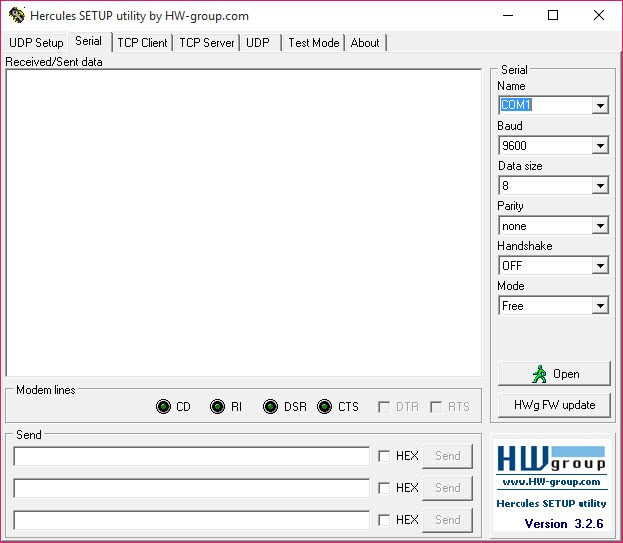Switch to the UDP tab

(x=258, y=43)
